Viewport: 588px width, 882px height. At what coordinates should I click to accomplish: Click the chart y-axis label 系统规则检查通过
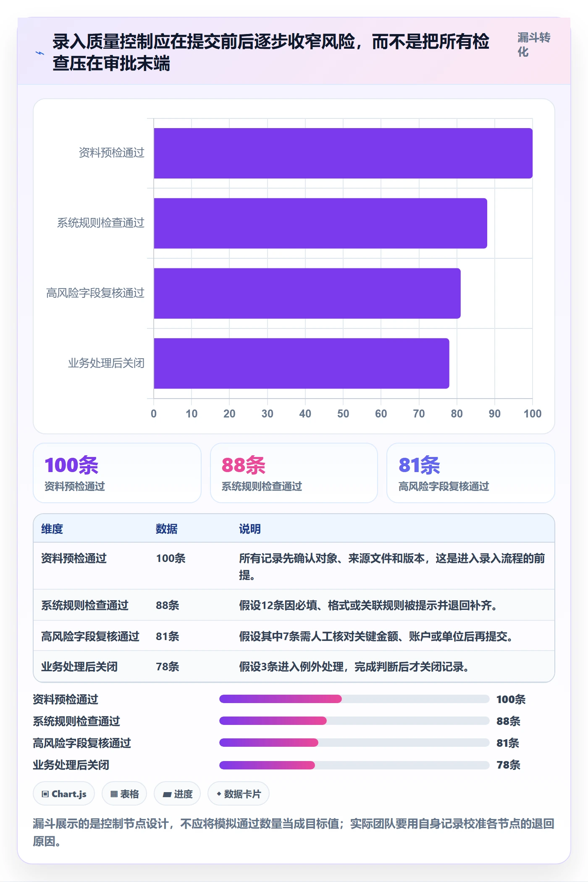101,223
